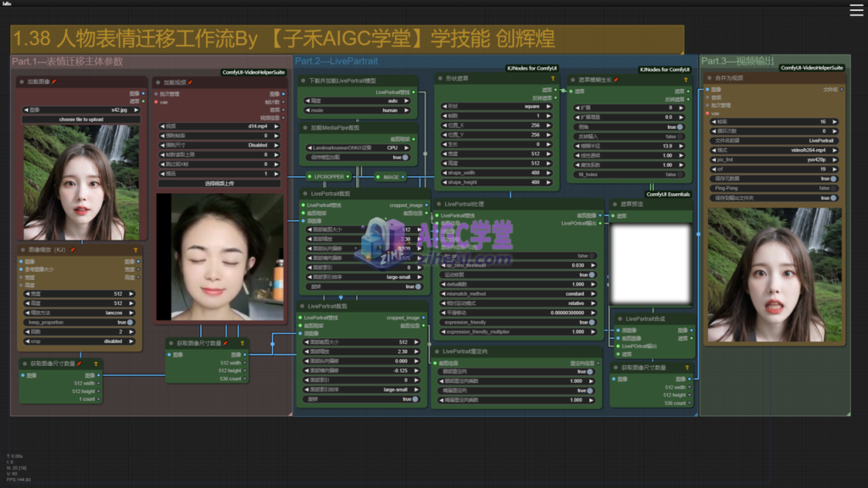Click 选择视频上传 button in 加载视频 node

tap(220, 184)
